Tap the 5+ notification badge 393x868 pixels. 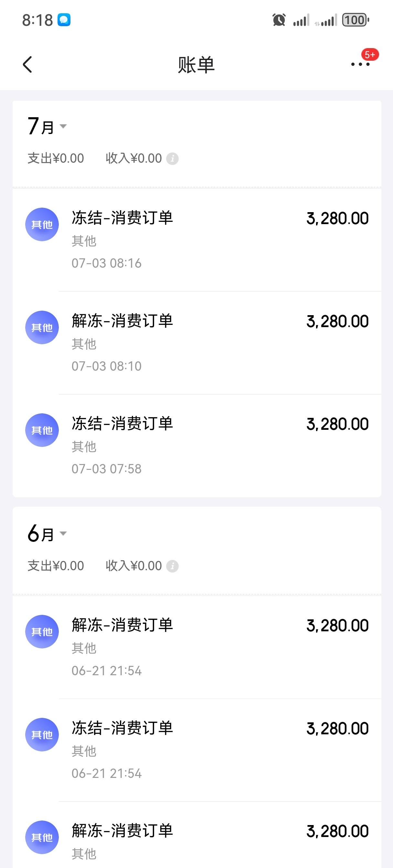[370, 55]
